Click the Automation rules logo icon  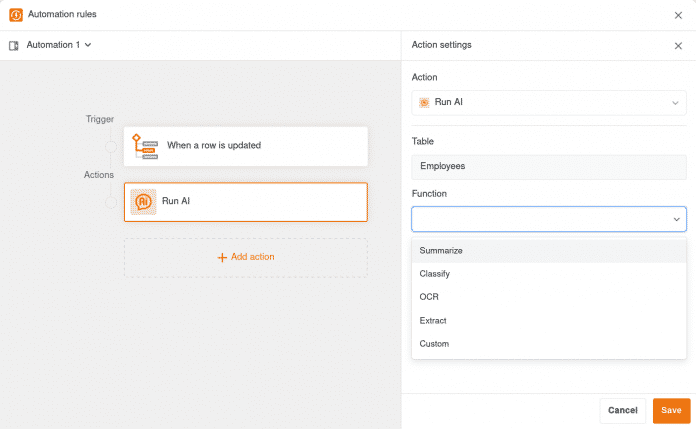coord(16,15)
